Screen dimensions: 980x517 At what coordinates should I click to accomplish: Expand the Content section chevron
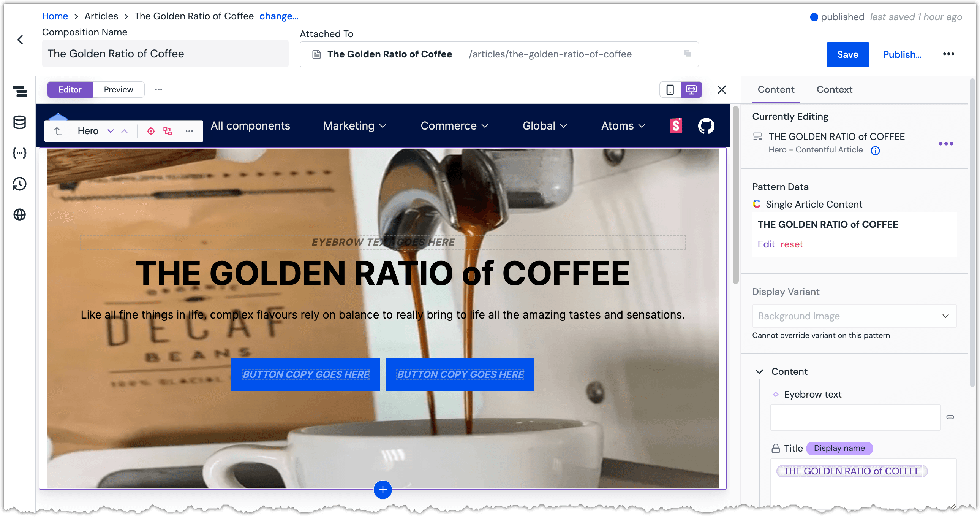(x=760, y=370)
